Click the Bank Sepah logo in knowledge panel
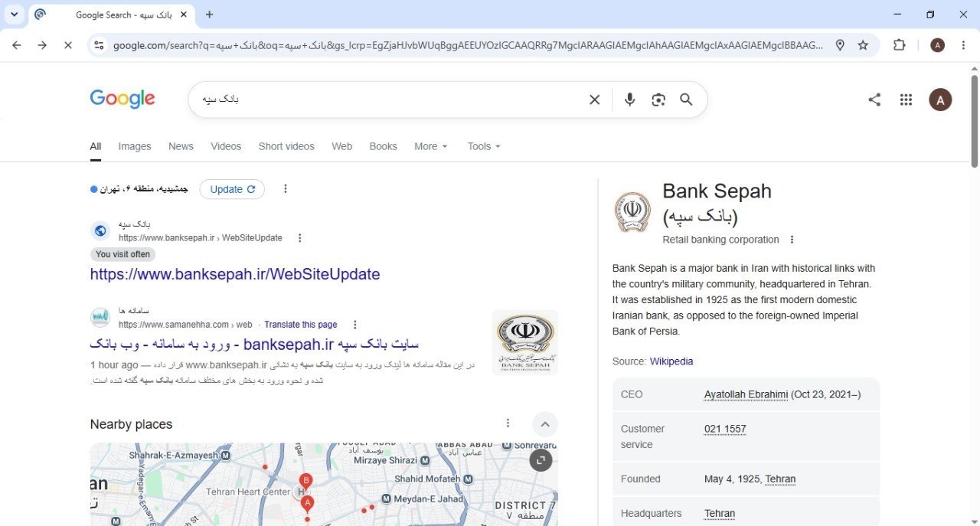This screenshot has width=980, height=526. (x=632, y=212)
